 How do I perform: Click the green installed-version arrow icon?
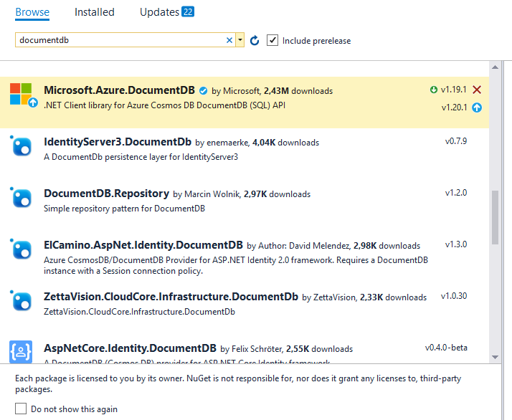click(434, 90)
